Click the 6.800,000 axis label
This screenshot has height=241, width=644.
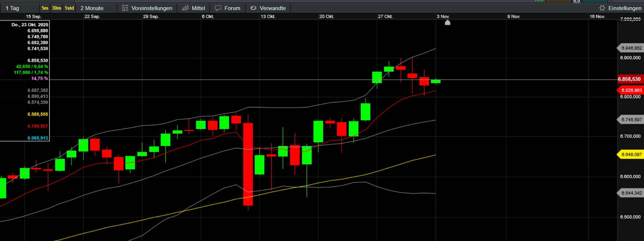(630, 97)
